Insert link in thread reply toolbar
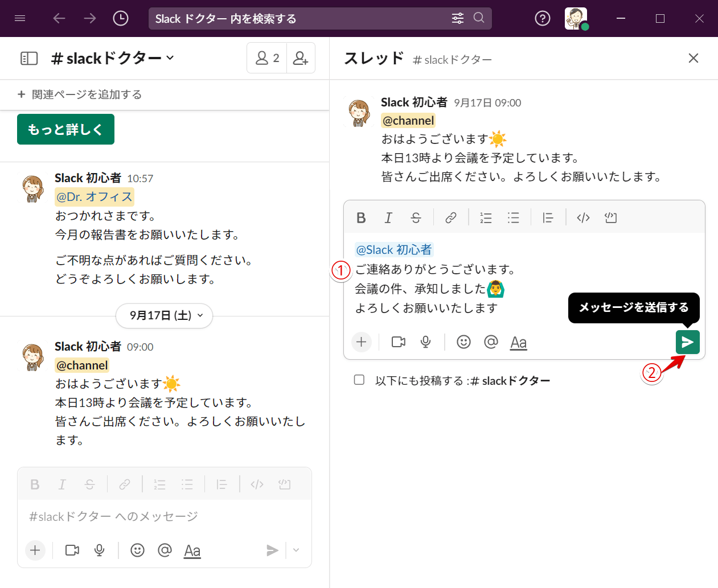718x588 pixels. (x=451, y=217)
